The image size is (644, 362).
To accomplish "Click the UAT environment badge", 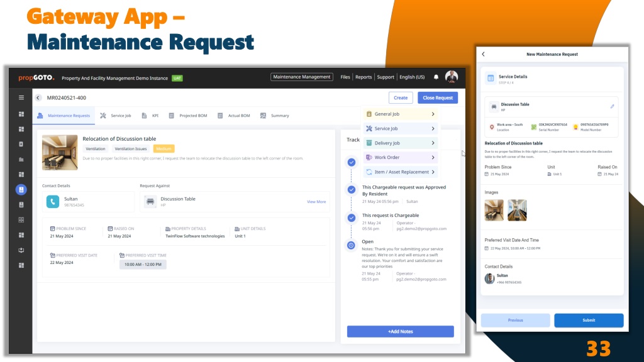I will (177, 78).
